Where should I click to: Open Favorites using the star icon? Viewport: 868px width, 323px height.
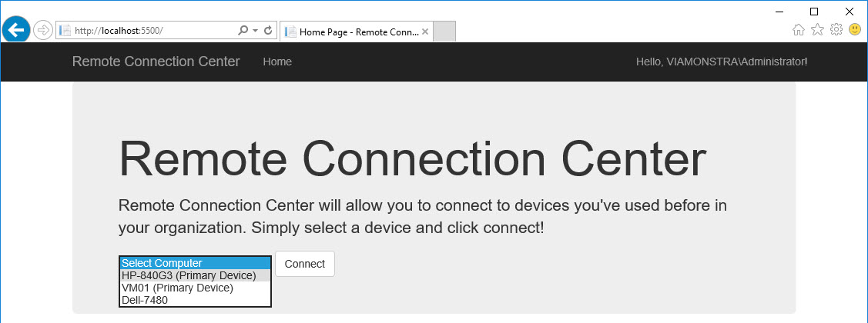(x=817, y=30)
